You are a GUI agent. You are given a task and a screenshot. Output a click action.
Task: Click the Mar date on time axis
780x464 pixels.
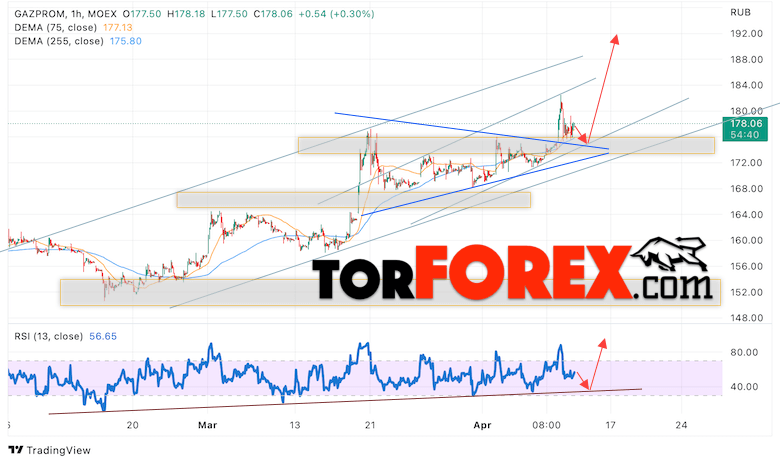coord(207,425)
